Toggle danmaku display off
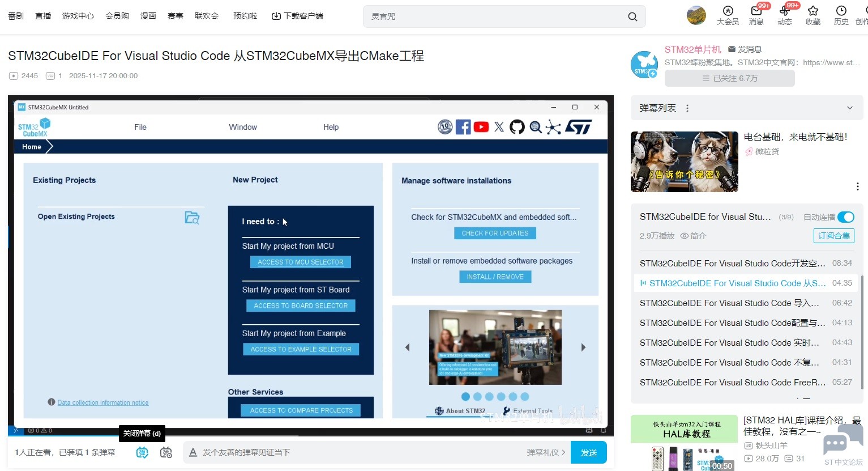Image resolution: width=868 pixels, height=471 pixels. click(142, 452)
